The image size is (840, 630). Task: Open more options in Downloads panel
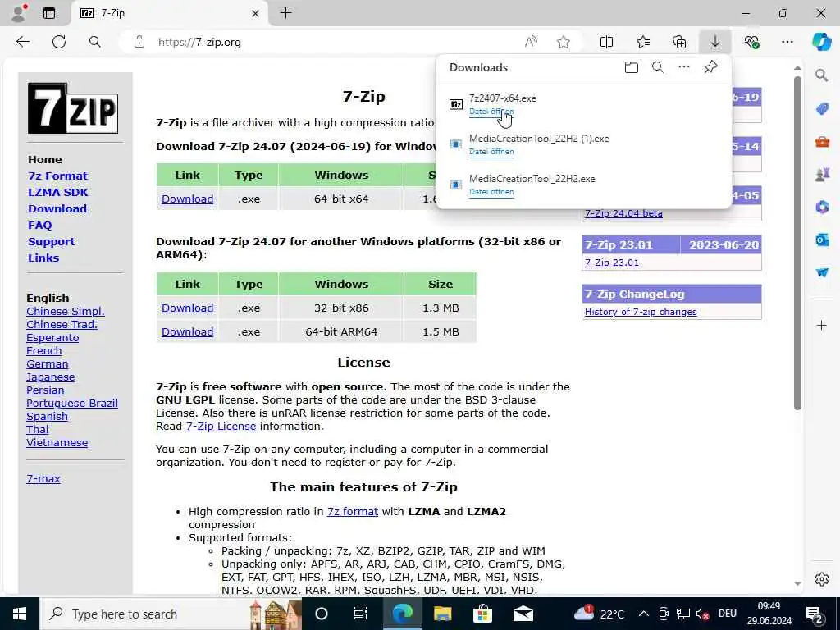(684, 67)
